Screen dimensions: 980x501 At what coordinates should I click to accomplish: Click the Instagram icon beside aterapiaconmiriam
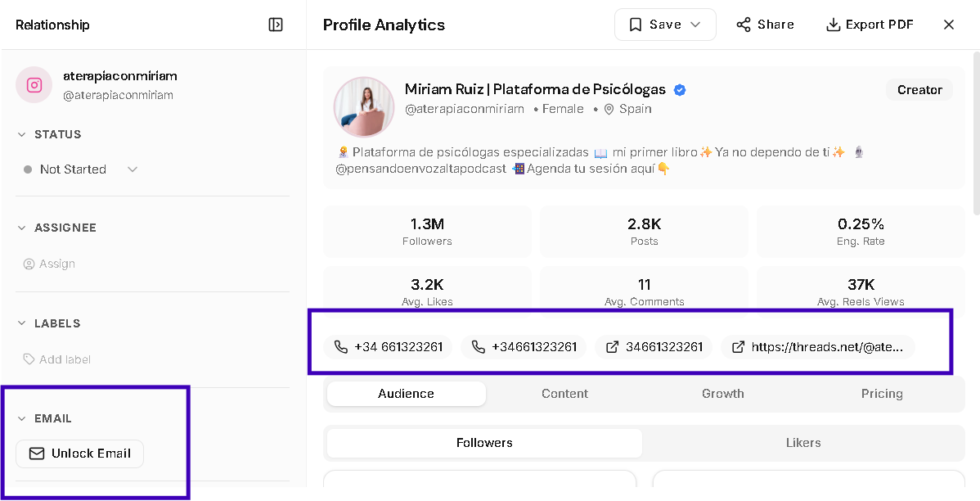click(34, 84)
